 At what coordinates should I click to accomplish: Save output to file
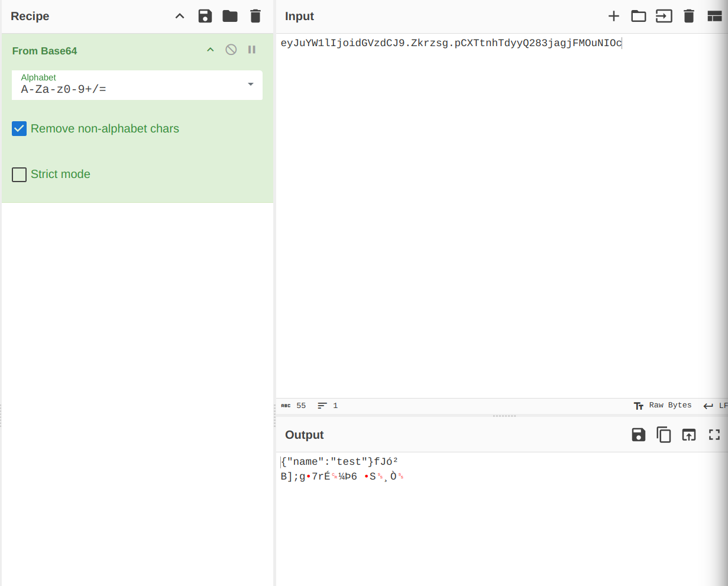pyautogui.click(x=639, y=435)
